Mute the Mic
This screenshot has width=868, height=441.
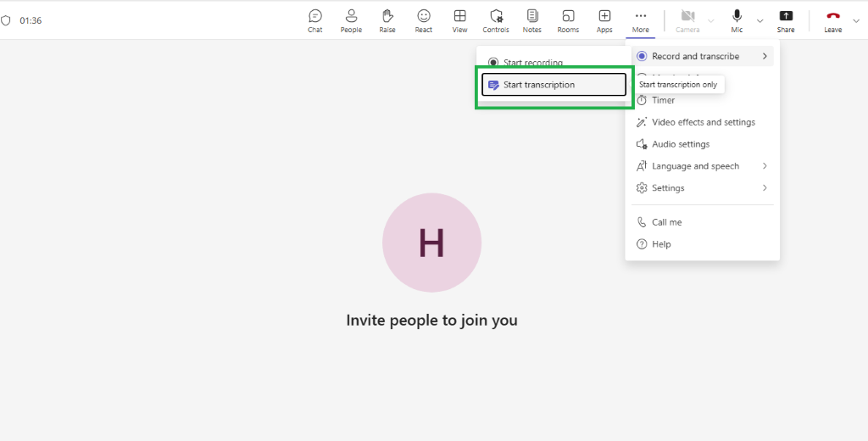click(x=737, y=21)
